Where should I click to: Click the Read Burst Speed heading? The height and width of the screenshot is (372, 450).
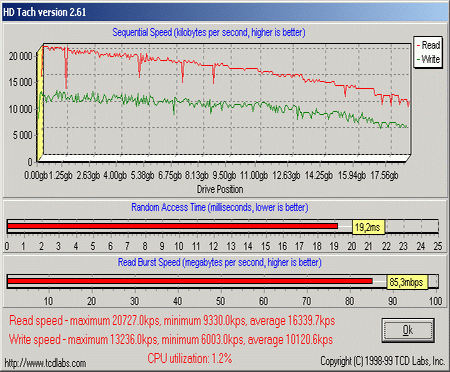pos(220,262)
